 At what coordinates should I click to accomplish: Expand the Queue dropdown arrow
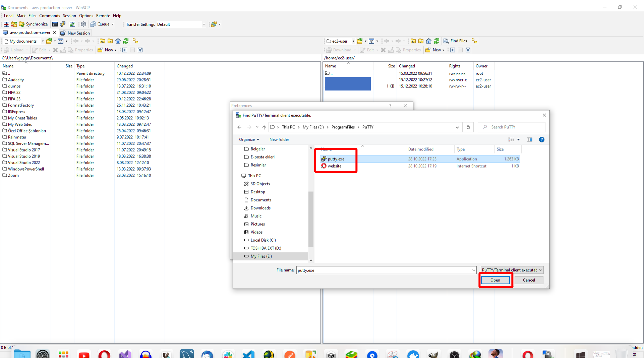pyautogui.click(x=113, y=24)
